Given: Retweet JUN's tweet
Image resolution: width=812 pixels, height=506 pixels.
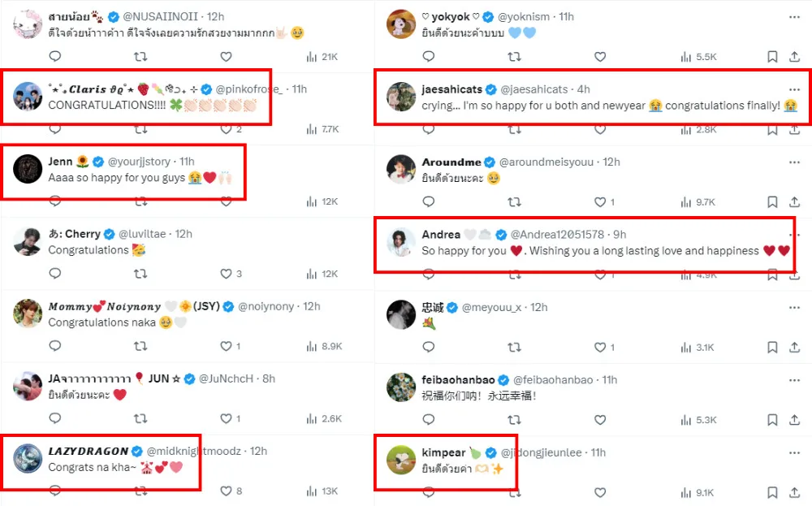Looking at the screenshot, I should point(140,418).
